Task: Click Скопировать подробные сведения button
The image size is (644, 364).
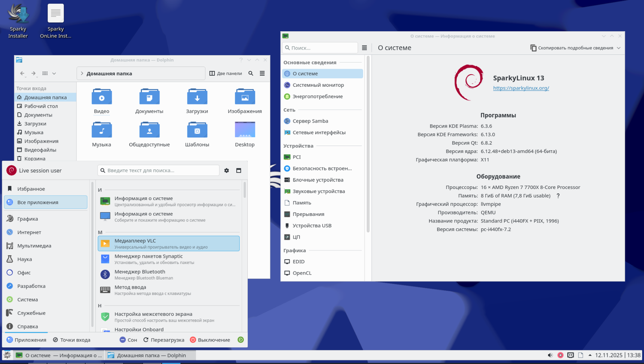Action: tap(571, 48)
